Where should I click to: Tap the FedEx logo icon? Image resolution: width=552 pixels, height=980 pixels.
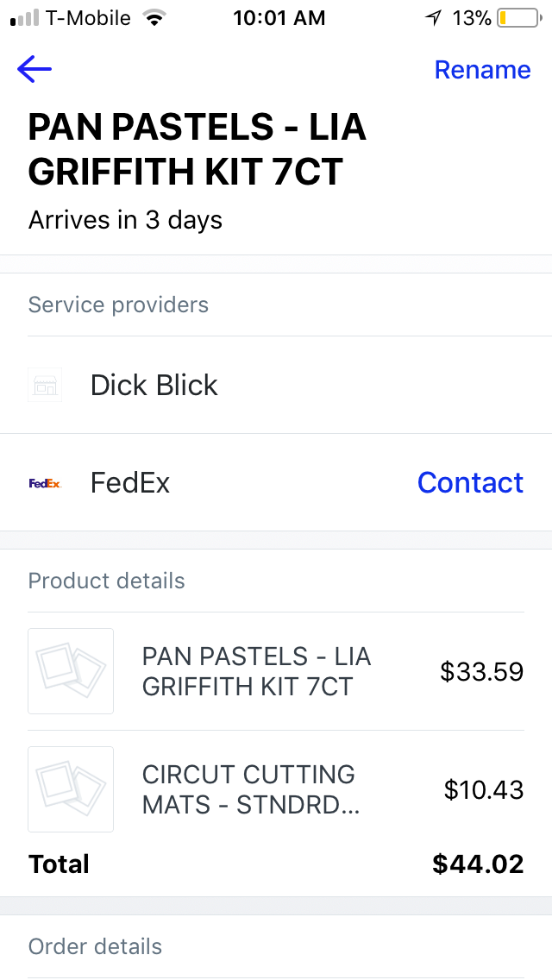pyautogui.click(x=45, y=483)
